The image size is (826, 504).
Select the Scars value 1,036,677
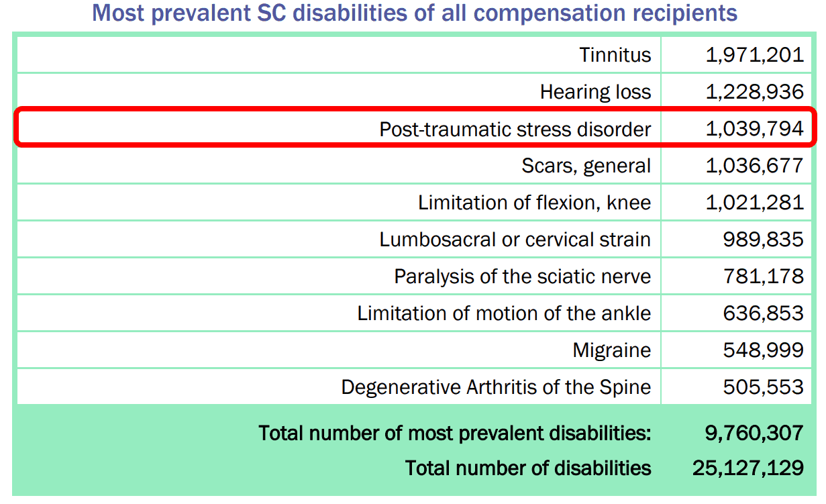coord(754,166)
